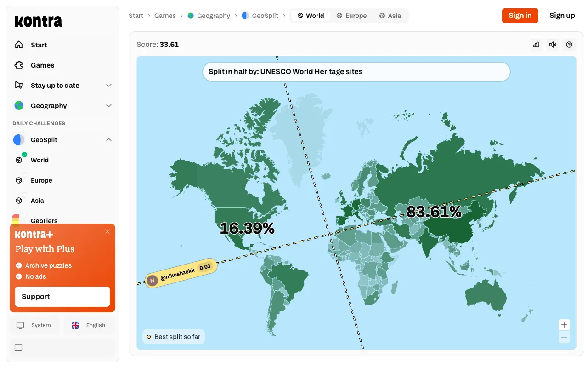Click Geography breadcrumb link

209,16
